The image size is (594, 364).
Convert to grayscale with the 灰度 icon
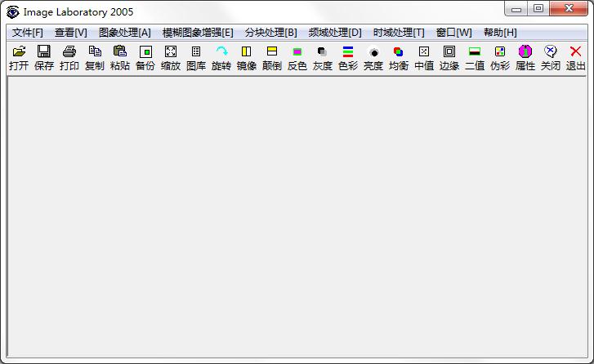[323, 51]
